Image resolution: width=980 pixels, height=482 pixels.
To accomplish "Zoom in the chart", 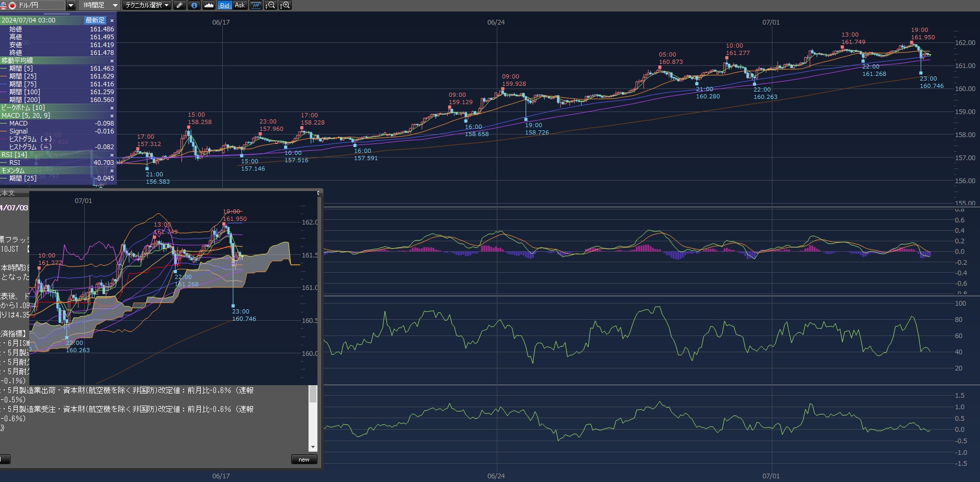I will point(285,5).
